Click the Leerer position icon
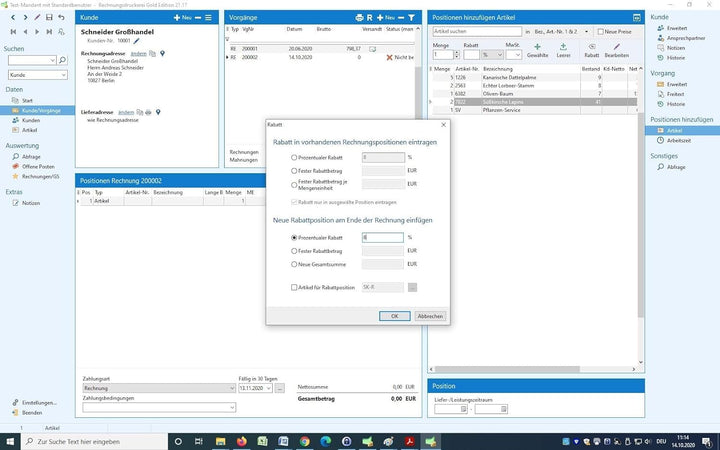This screenshot has height=450, width=720. tap(564, 47)
